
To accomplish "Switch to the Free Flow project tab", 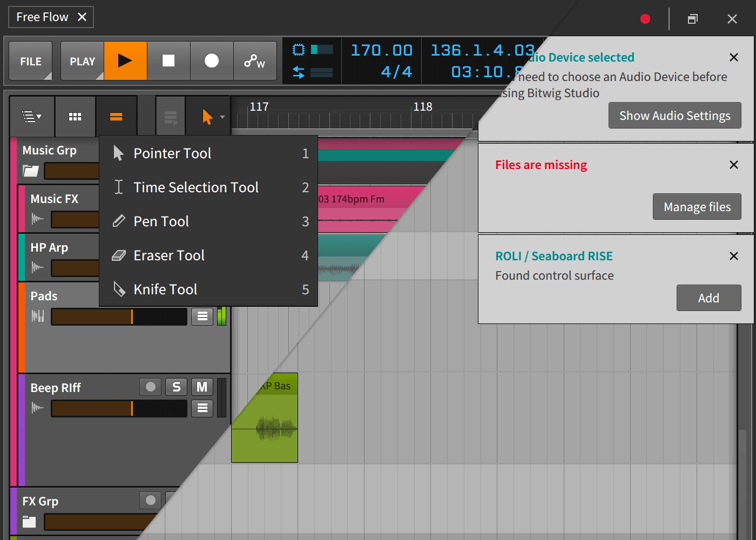I will 43,17.
